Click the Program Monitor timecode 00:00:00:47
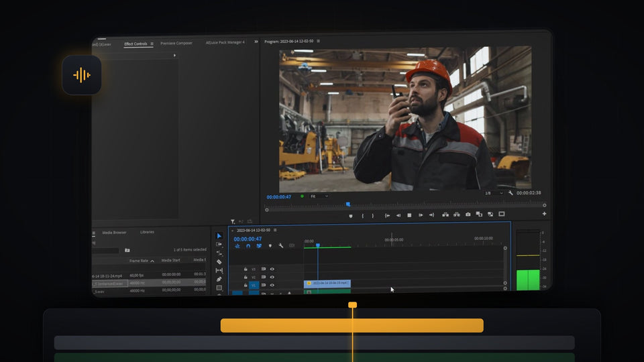 279,197
